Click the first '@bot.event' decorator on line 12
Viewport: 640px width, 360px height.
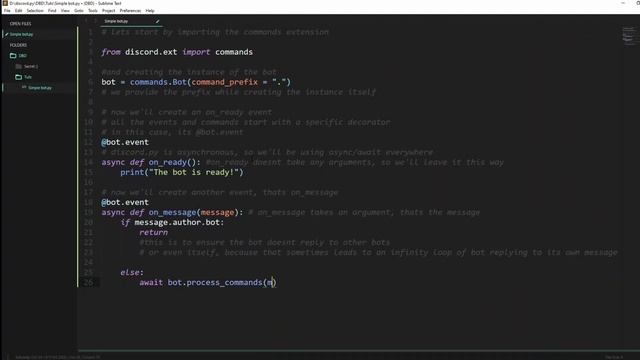(x=125, y=142)
